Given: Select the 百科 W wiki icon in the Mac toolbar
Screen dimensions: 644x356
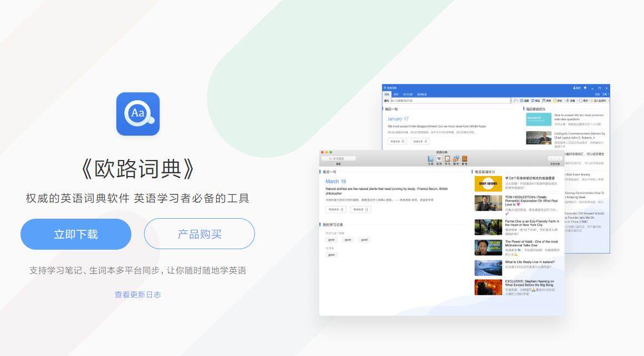Looking at the screenshot, I should click(x=439, y=160).
